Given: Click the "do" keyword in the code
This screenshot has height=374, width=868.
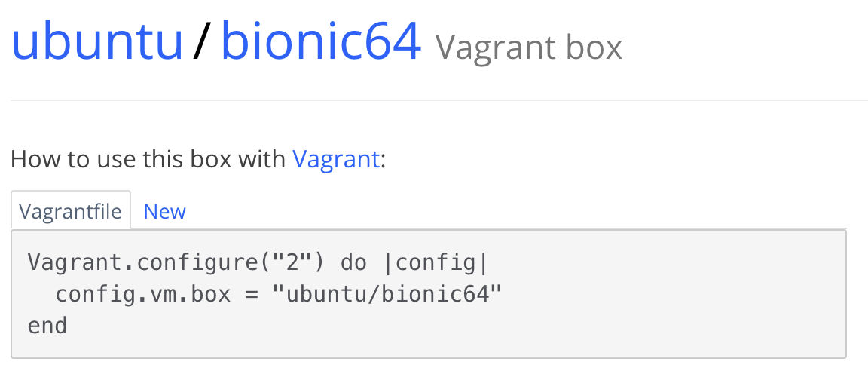Looking at the screenshot, I should [x=353, y=262].
